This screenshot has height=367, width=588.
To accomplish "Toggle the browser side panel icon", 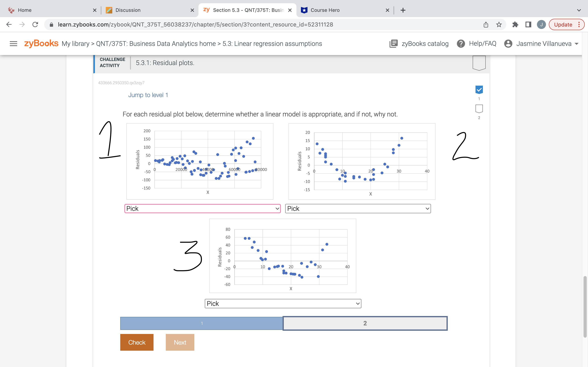I will 528,24.
